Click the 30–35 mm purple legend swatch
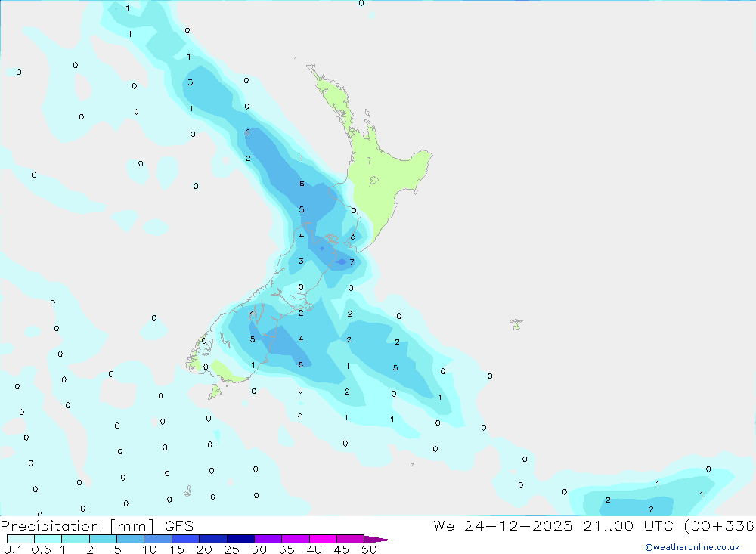 (268, 539)
